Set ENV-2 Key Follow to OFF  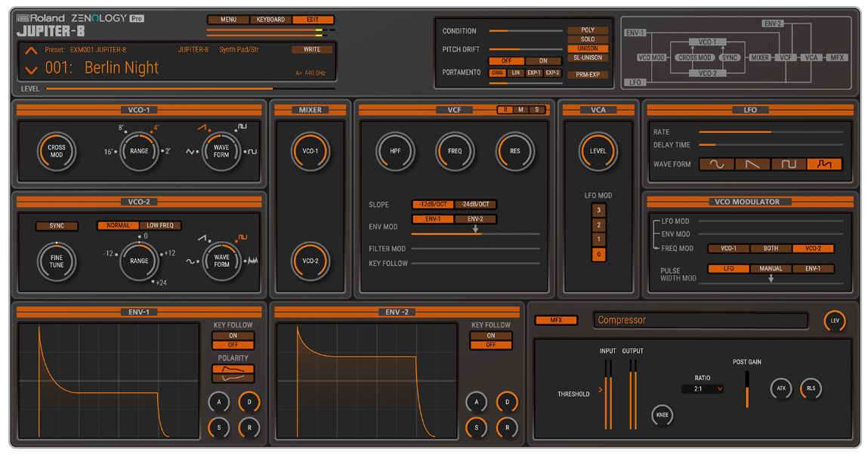(491, 345)
